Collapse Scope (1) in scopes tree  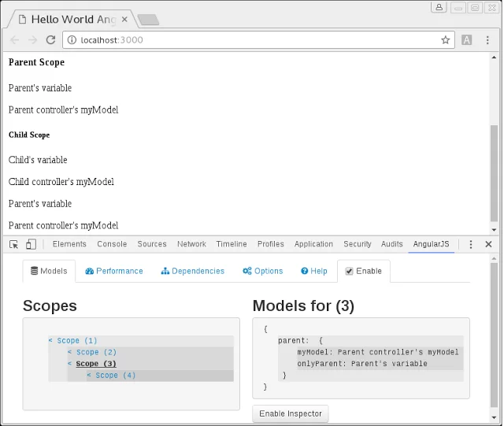coord(50,341)
